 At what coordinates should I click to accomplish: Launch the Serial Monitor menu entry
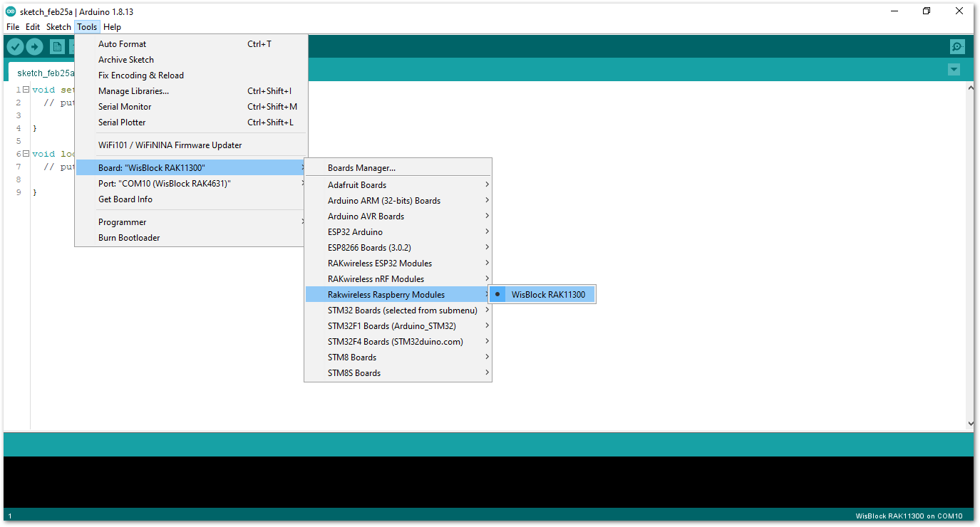[191, 107]
